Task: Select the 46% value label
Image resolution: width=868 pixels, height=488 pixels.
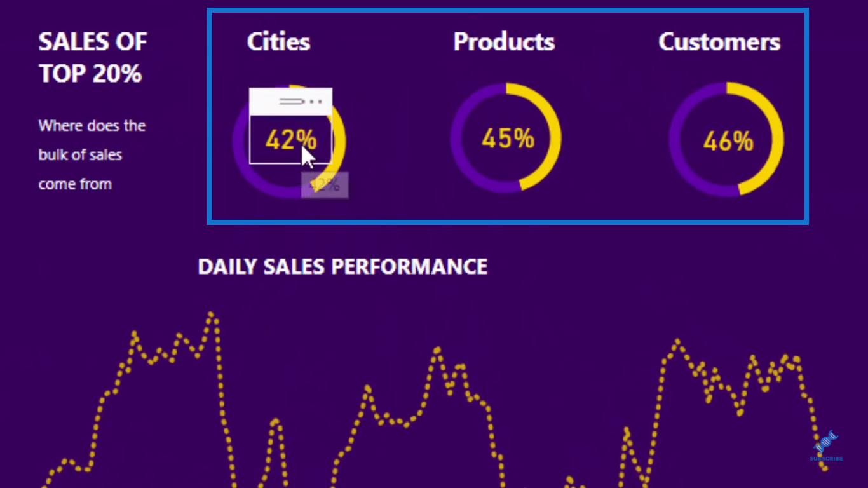Action: pyautogui.click(x=728, y=141)
